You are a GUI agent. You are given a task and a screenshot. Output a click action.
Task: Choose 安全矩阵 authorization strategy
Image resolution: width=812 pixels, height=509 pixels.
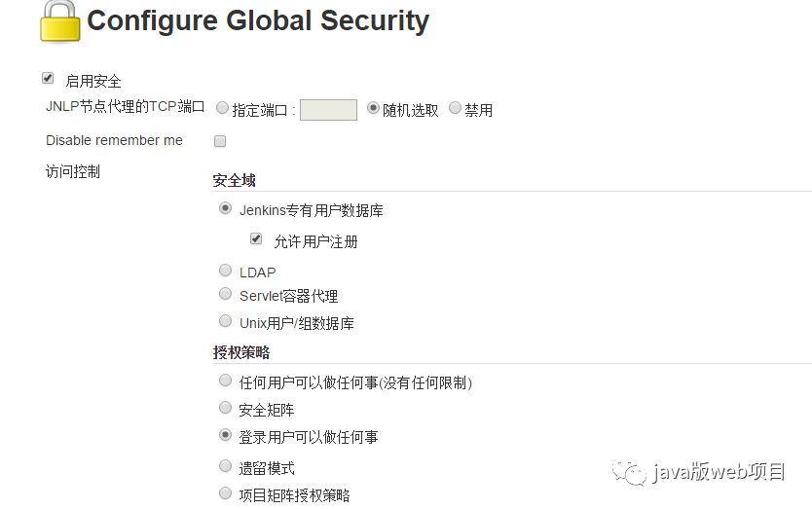[x=226, y=408]
